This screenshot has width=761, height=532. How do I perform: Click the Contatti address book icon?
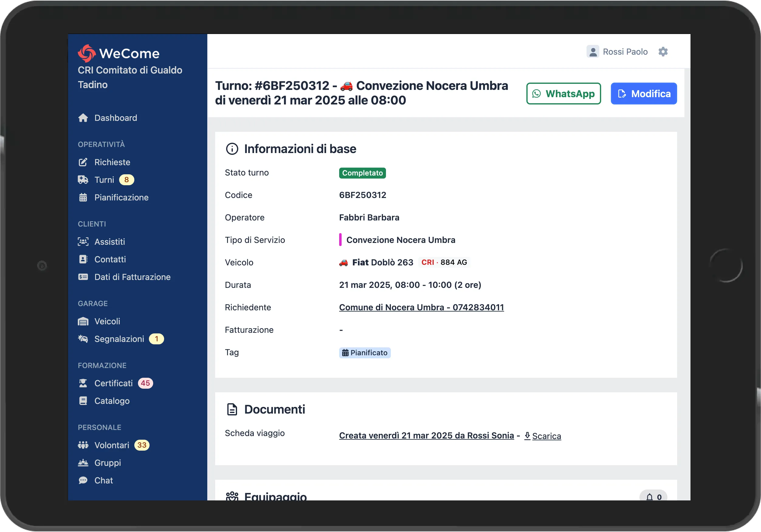point(83,259)
